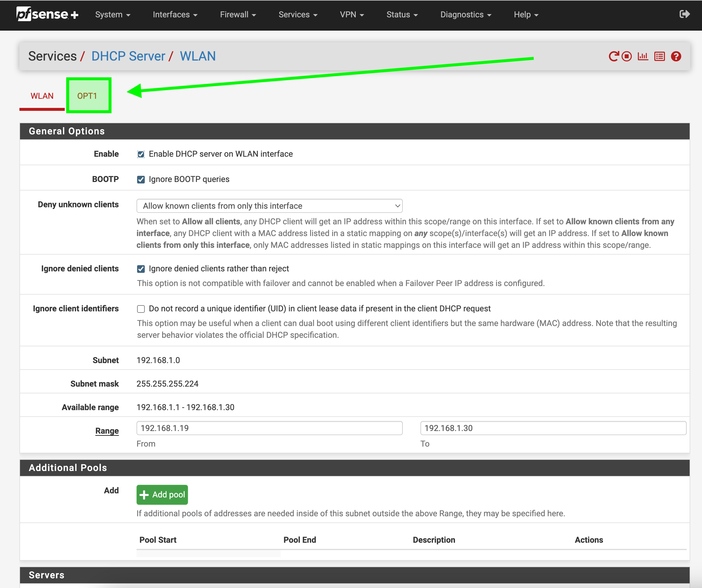Switch to the OPT1 tab

click(x=87, y=96)
